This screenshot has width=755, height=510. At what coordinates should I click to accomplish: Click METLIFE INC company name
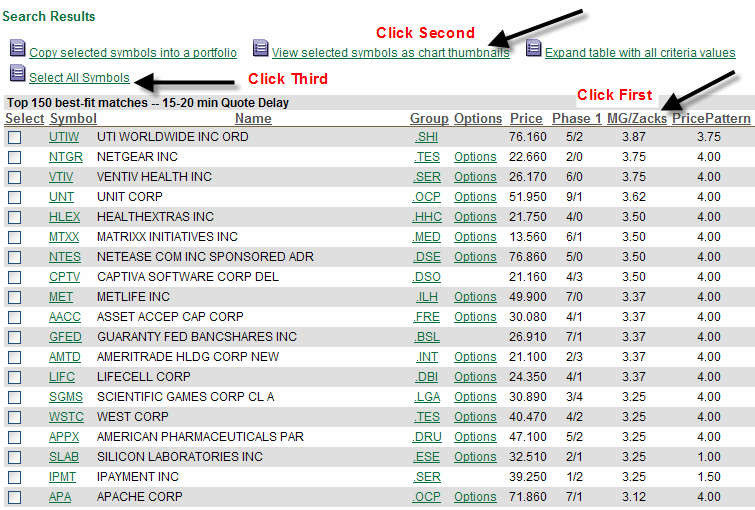133,297
